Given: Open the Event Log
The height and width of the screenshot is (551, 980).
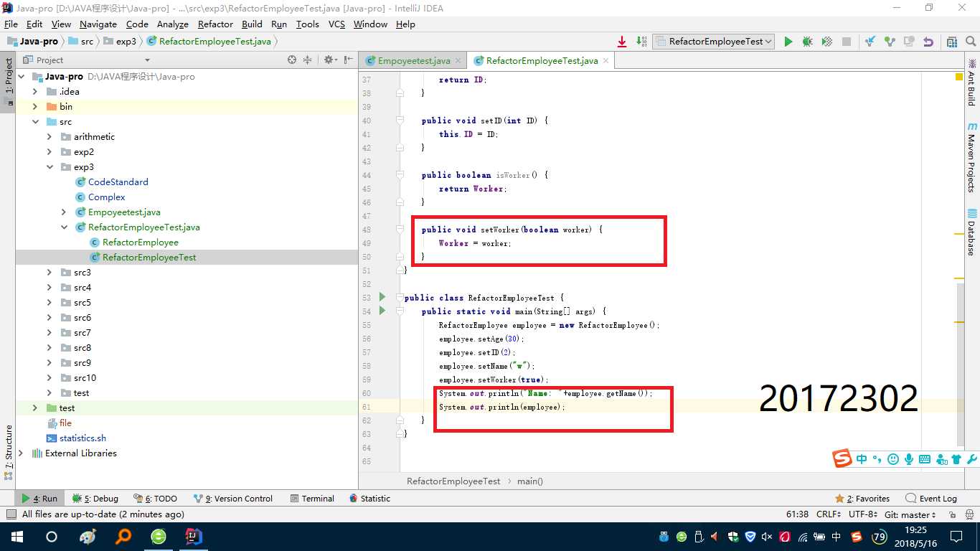Looking at the screenshot, I should pos(931,499).
